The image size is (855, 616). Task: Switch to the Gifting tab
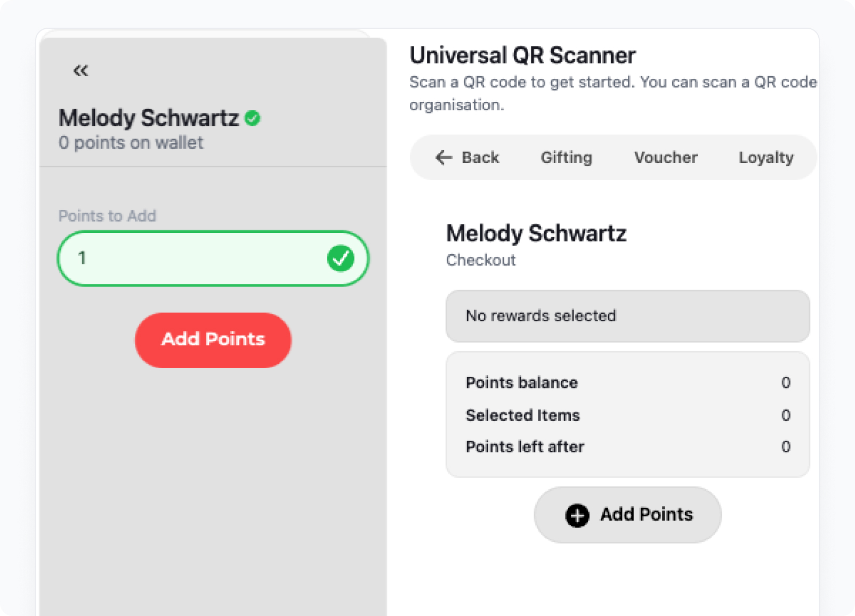[567, 158]
